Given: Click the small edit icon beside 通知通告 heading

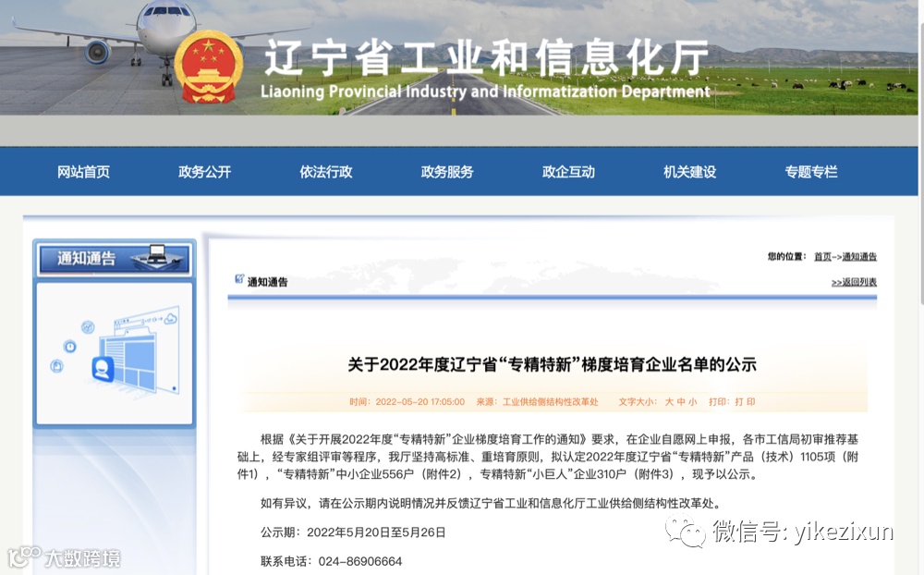Looking at the screenshot, I should coord(239,278).
